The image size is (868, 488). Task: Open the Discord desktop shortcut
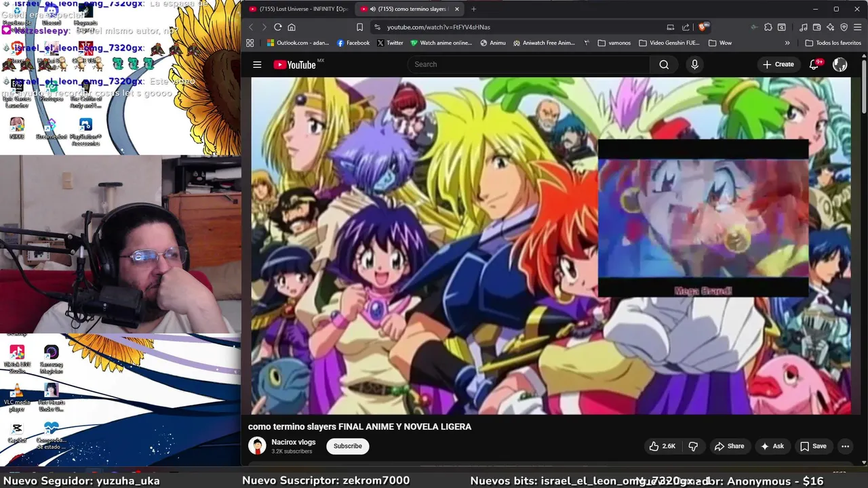click(51, 14)
